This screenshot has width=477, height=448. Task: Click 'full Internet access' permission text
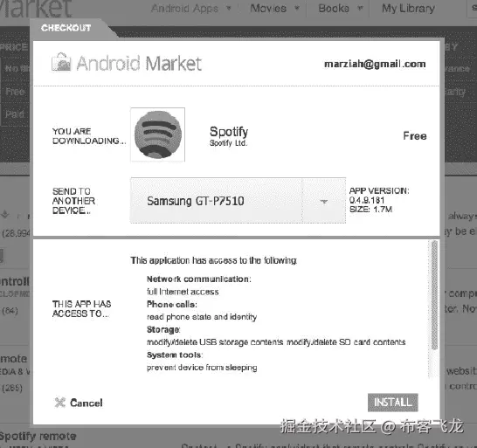click(183, 292)
